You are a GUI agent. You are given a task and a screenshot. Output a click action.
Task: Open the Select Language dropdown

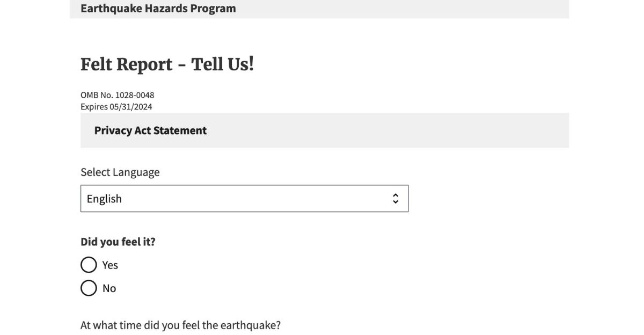pyautogui.click(x=244, y=199)
